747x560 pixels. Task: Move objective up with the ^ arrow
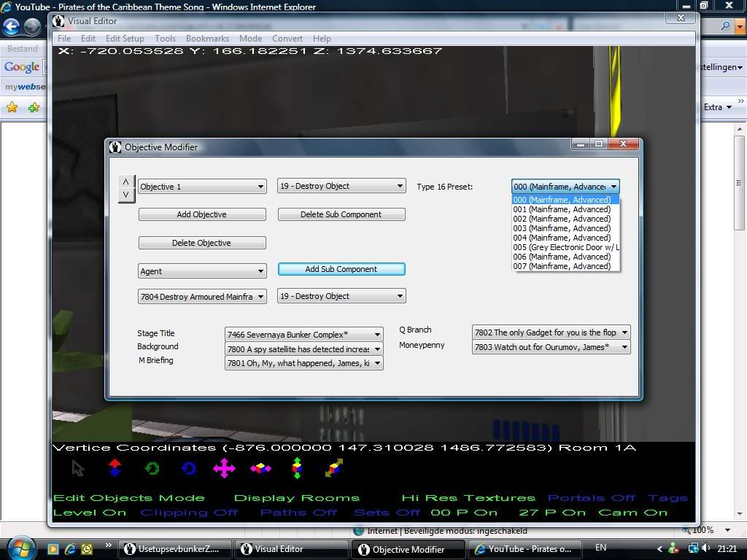tap(125, 182)
